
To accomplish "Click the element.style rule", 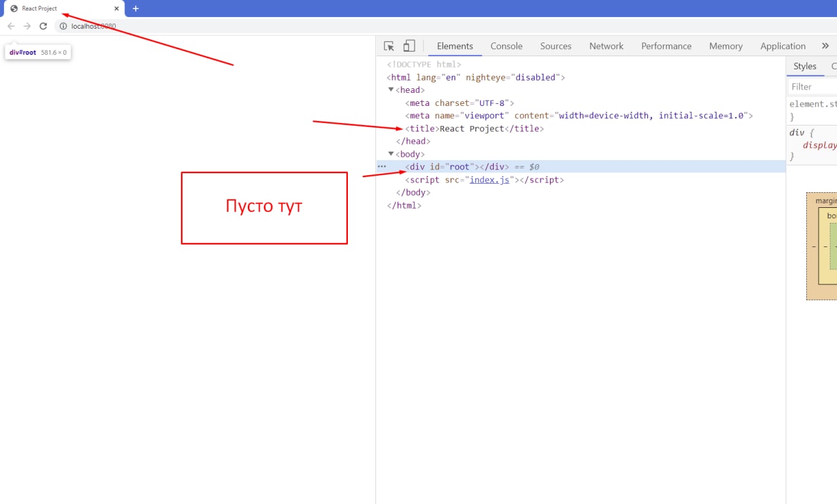I will click(812, 110).
